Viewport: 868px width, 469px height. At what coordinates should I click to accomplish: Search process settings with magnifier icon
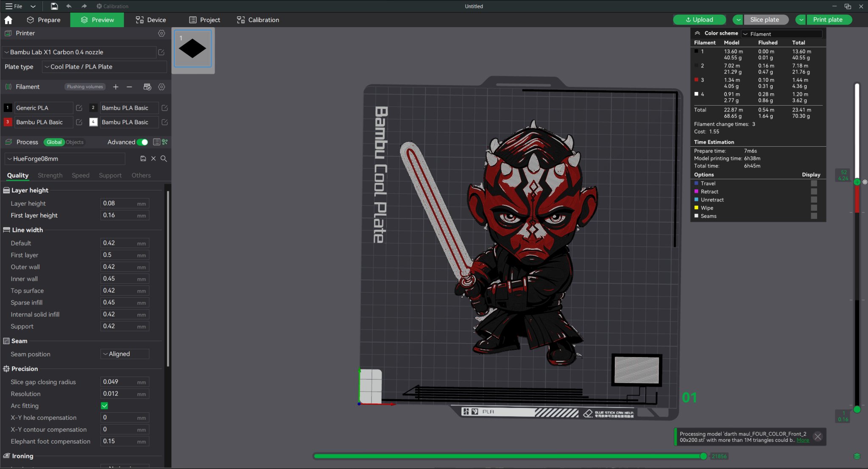(x=164, y=159)
